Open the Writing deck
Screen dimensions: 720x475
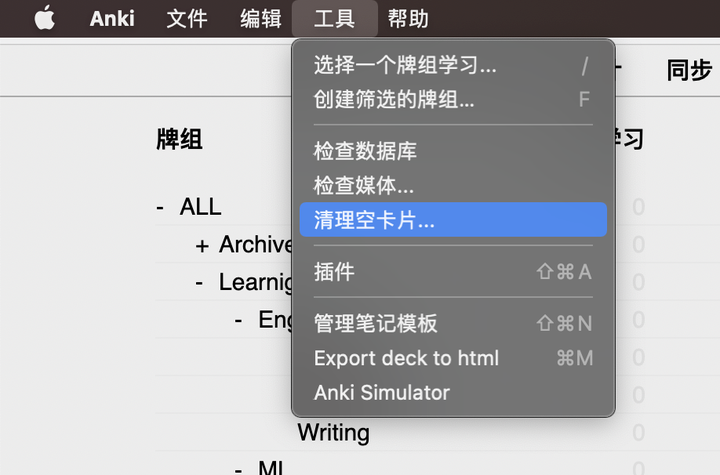pos(333,433)
